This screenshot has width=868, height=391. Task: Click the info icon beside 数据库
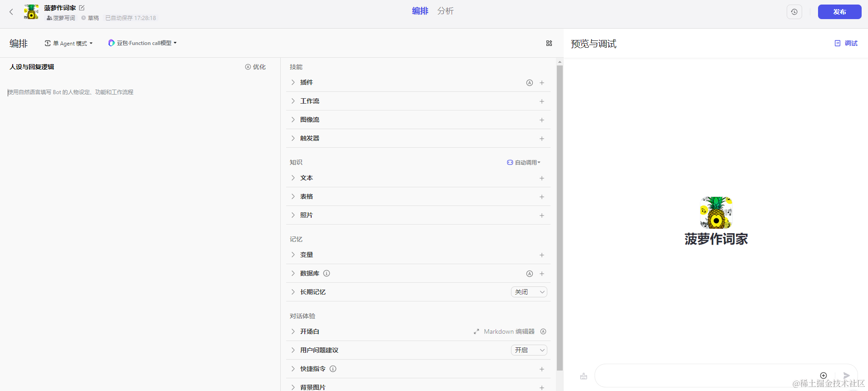point(327,273)
